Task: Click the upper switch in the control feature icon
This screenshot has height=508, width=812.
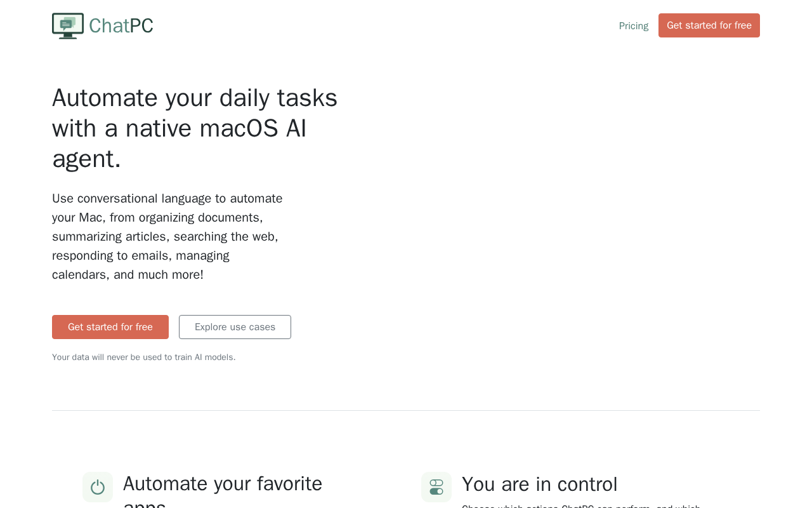Action: 436,483
